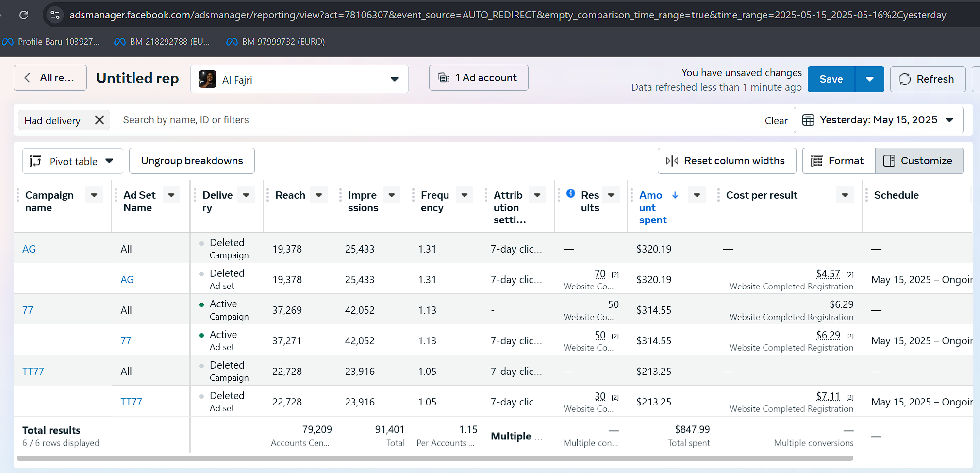Open the BM 97999732 (EURO) bookmark
The image size is (980, 473).
tap(276, 42)
